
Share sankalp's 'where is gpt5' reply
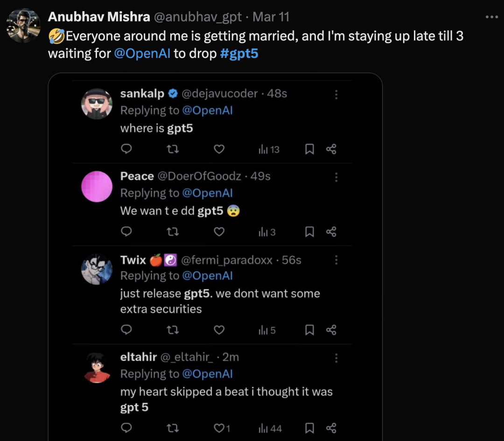pos(331,149)
